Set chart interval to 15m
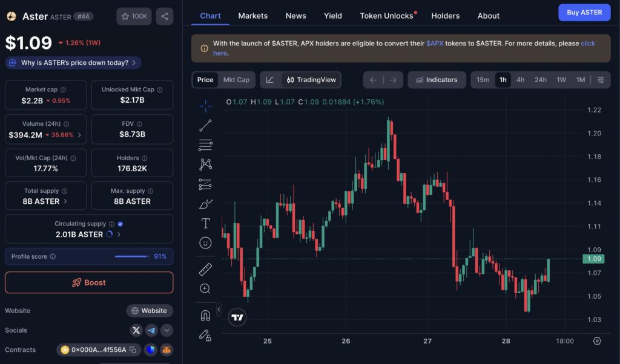The height and width of the screenshot is (364, 620). point(483,80)
